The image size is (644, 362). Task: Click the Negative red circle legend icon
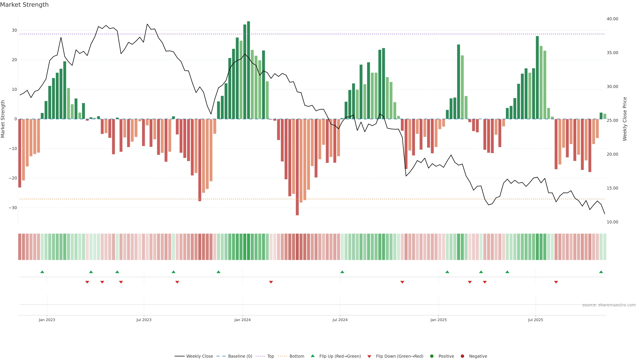point(462,356)
